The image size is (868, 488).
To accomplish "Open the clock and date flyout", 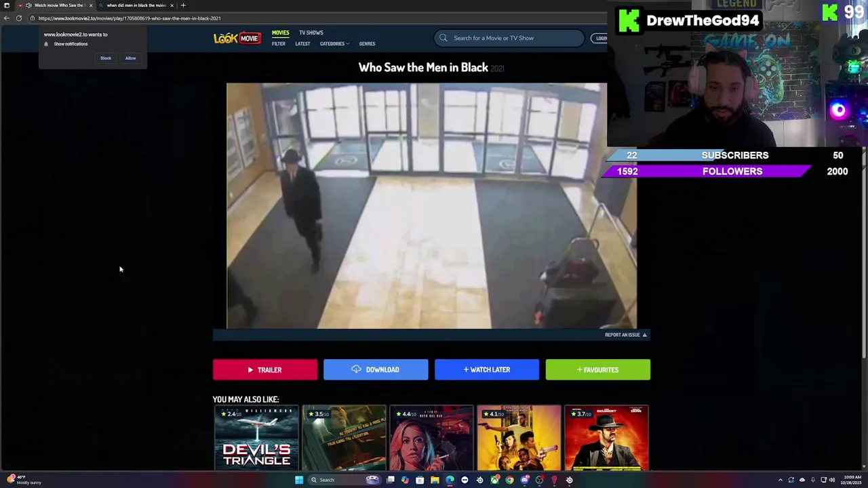I will point(852,480).
